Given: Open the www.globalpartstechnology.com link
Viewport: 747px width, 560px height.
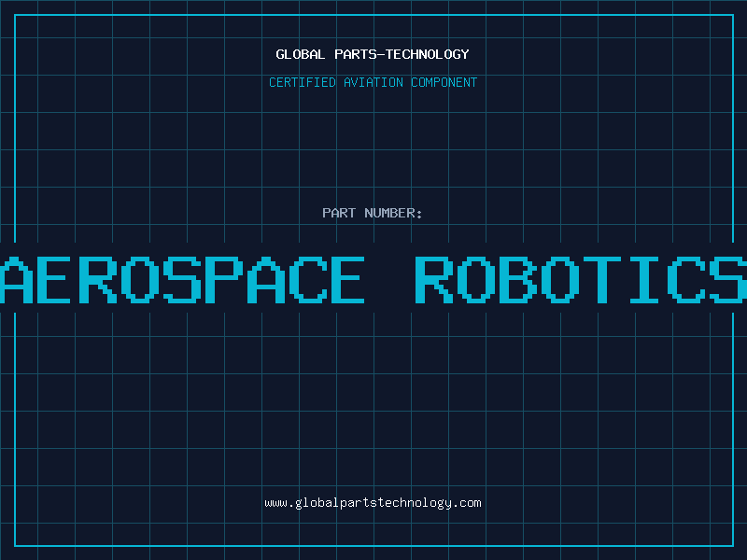Looking at the screenshot, I should pyautogui.click(x=373, y=503).
